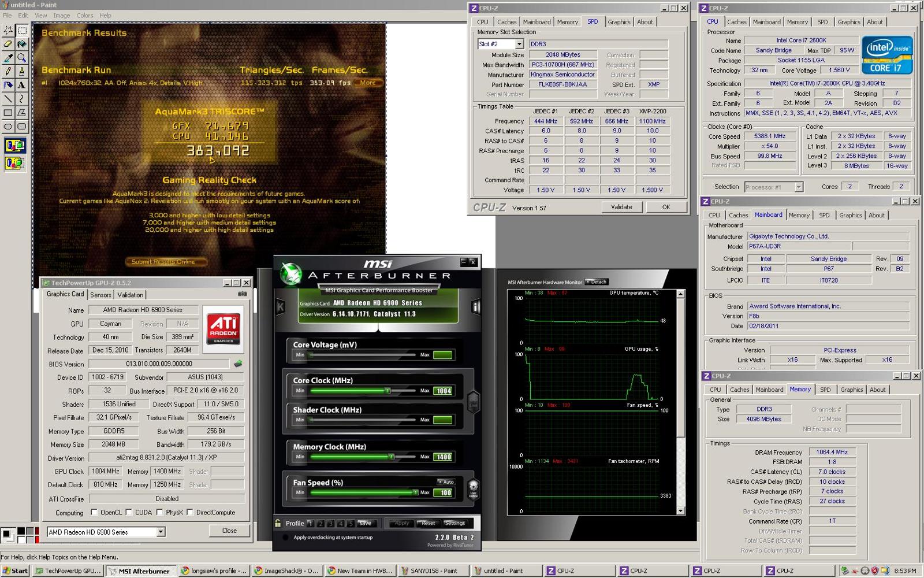Choose the Airbrush spray tool
Viewport: 924px width, 578px height.
(8, 85)
